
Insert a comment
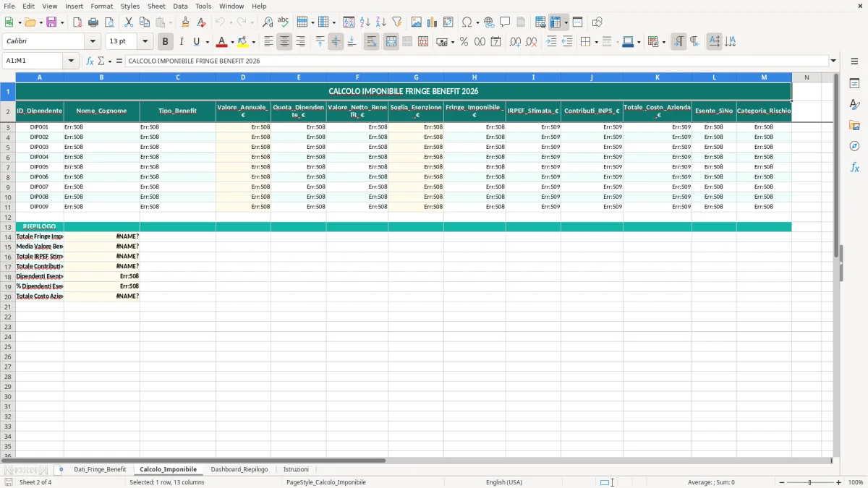click(505, 22)
